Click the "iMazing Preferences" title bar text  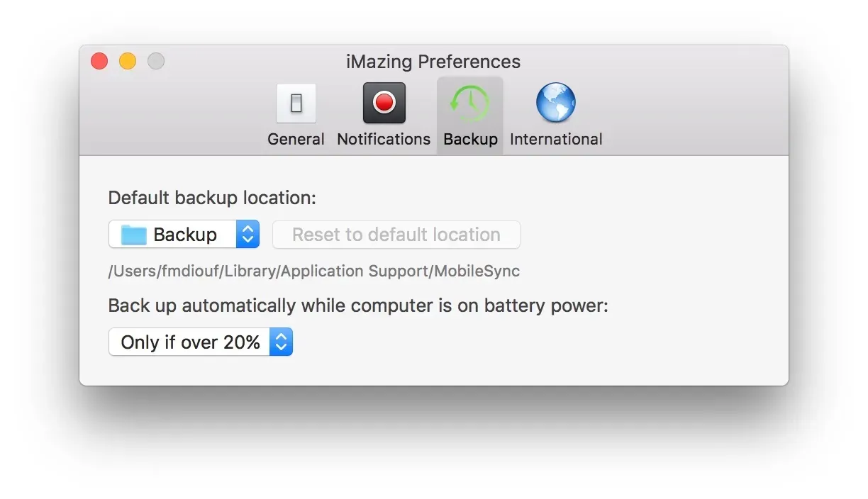[433, 62]
